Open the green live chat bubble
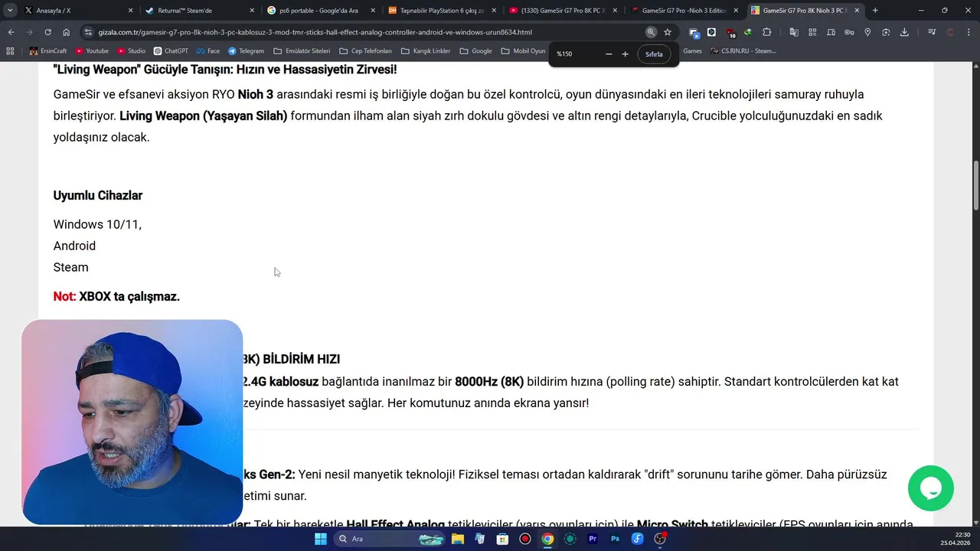The image size is (980, 551). pos(930,488)
